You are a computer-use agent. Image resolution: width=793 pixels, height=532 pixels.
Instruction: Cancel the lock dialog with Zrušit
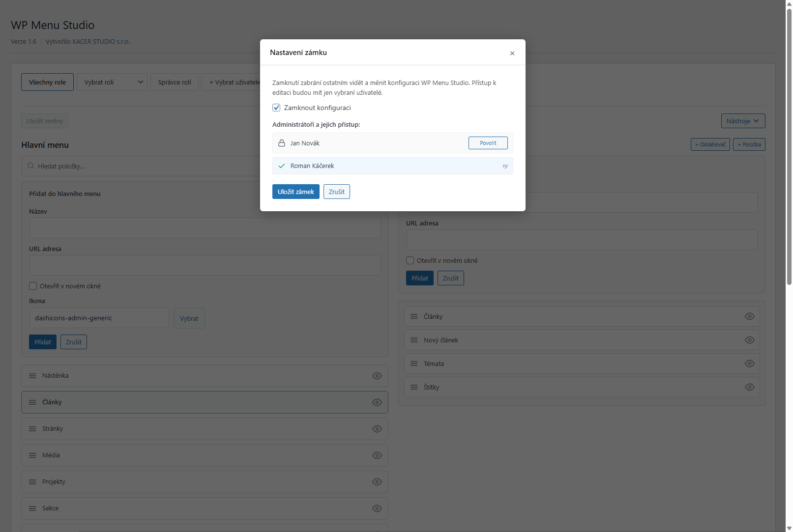[337, 192]
